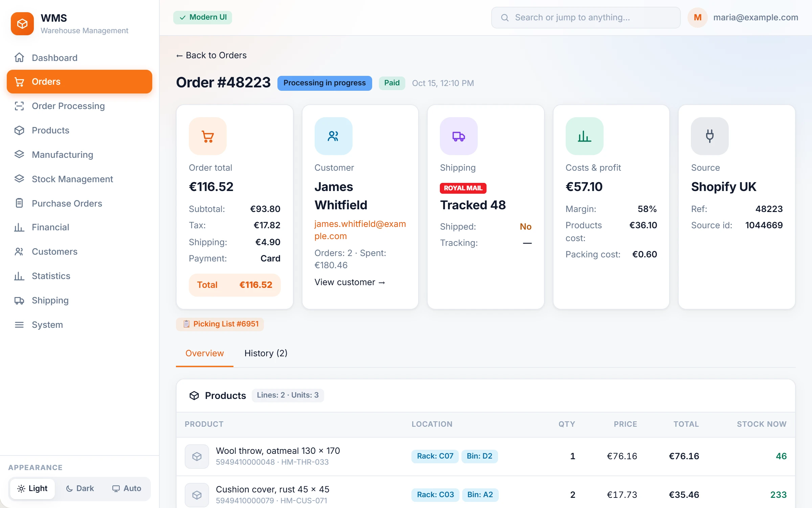Click the Rack: C07 location tag
Viewport: 812px width, 508px height.
coord(435,456)
